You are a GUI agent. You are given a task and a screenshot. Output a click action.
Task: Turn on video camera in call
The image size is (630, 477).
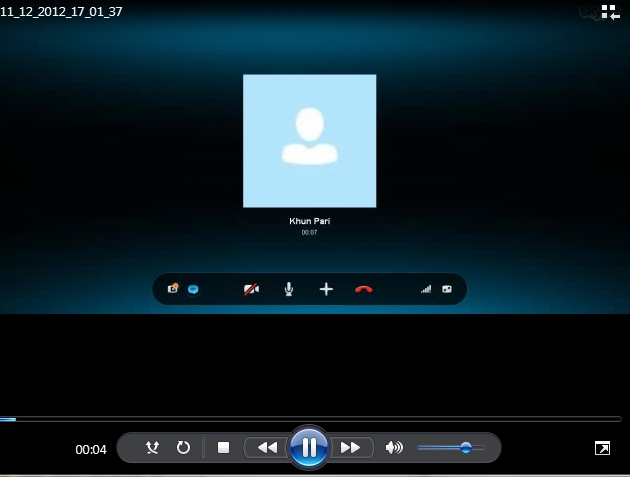click(251, 289)
